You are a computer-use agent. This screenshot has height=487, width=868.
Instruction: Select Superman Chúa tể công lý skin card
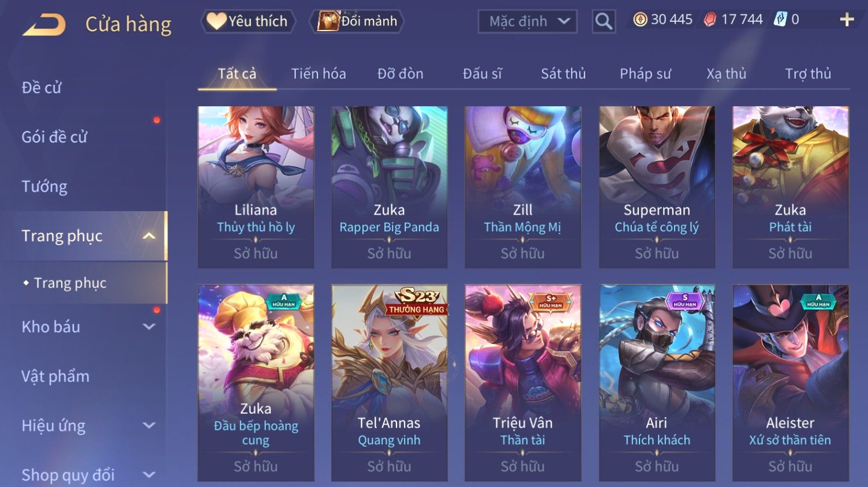[657, 187]
